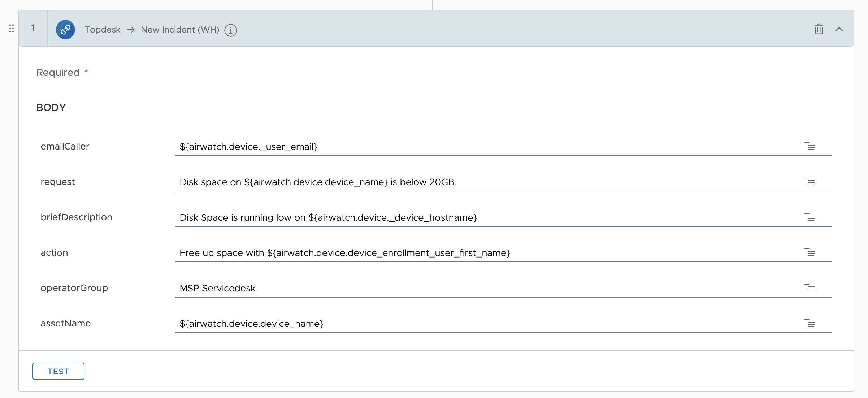868x398 pixels.
Task: Collapse the Topdesk step panel
Action: pos(839,29)
